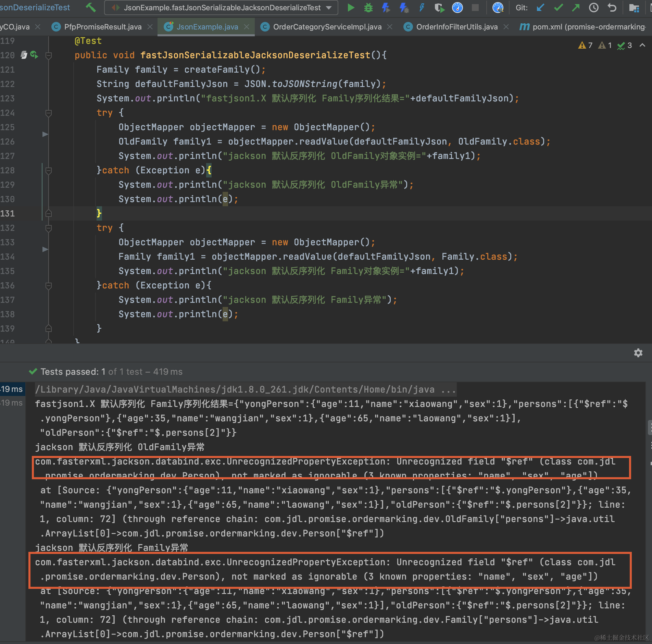Collapse the try block at line 124
Image resolution: width=652 pixels, height=644 pixels.
(49, 113)
